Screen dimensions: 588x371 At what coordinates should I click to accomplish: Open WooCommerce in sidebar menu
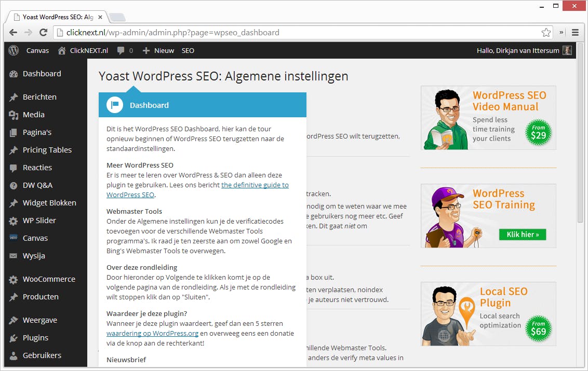pos(49,280)
